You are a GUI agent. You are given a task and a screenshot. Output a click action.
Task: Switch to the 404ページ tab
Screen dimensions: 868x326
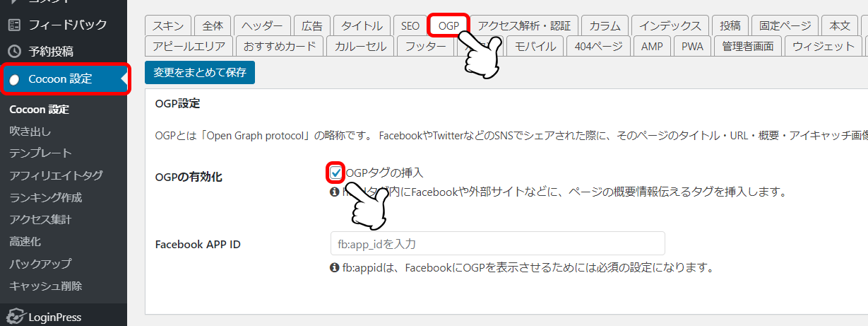pos(599,47)
